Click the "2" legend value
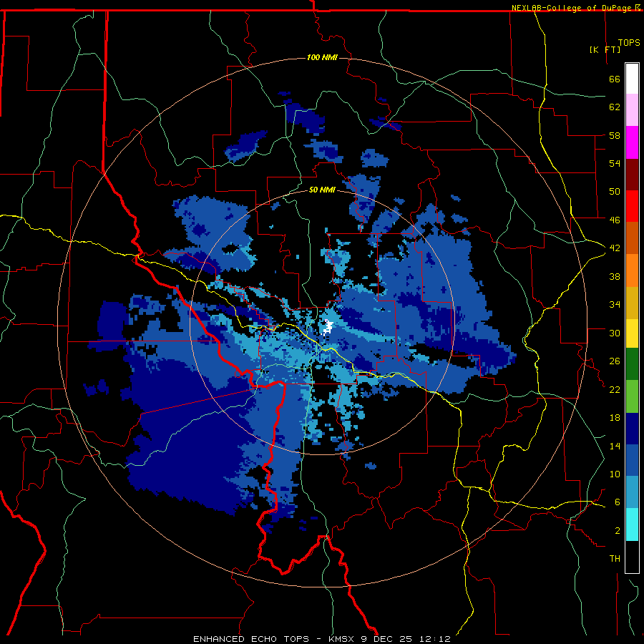The width and height of the screenshot is (644, 644). tap(617, 531)
